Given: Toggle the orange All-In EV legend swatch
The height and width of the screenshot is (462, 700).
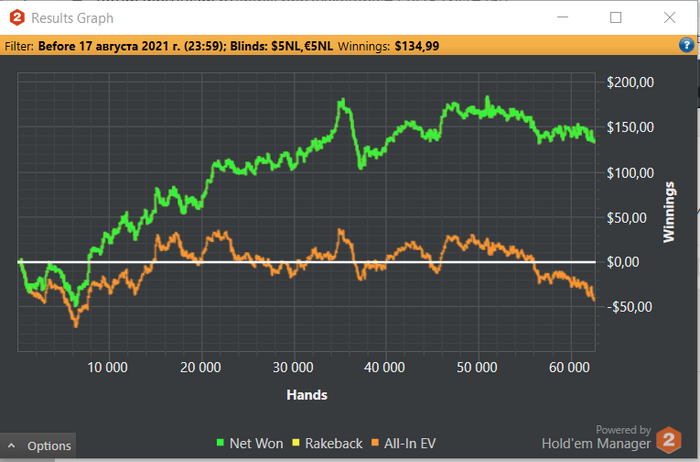Looking at the screenshot, I should [375, 443].
